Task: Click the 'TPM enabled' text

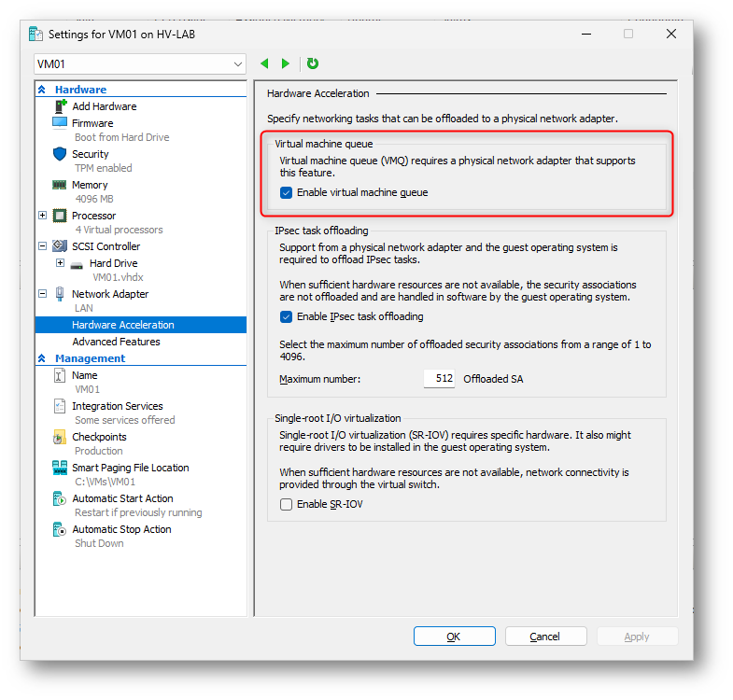Action: (x=104, y=168)
